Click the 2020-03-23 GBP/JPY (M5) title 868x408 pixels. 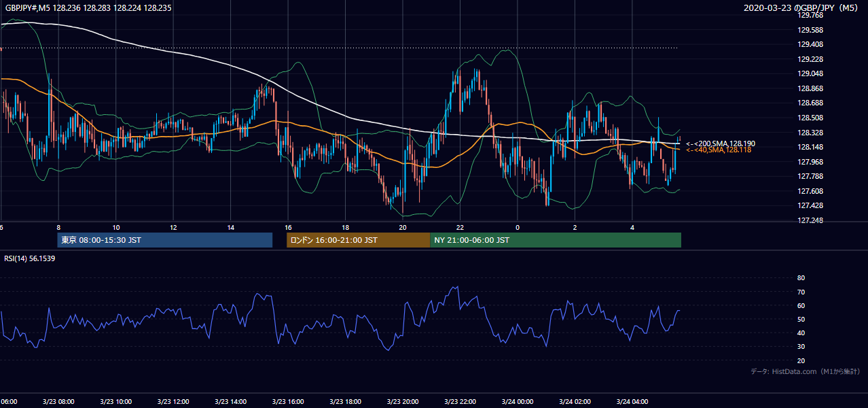(x=801, y=8)
